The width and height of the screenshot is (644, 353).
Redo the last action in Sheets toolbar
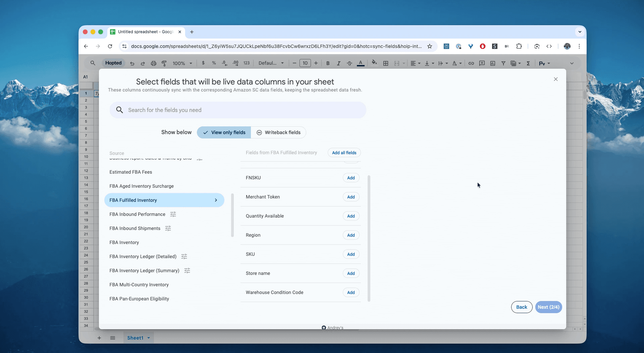click(x=143, y=63)
